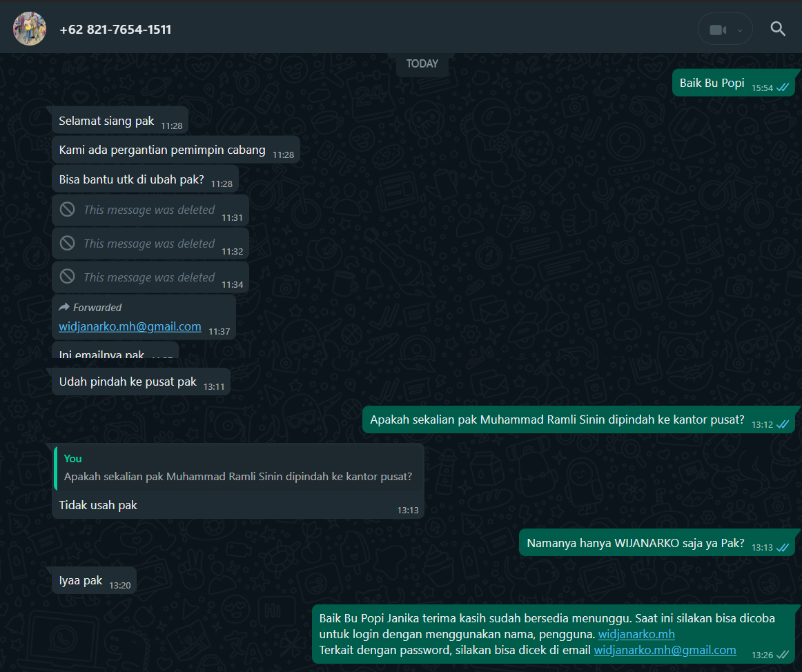Image resolution: width=802 pixels, height=672 pixels.
Task: Click read ticks on the 13:12 message
Action: point(783,424)
